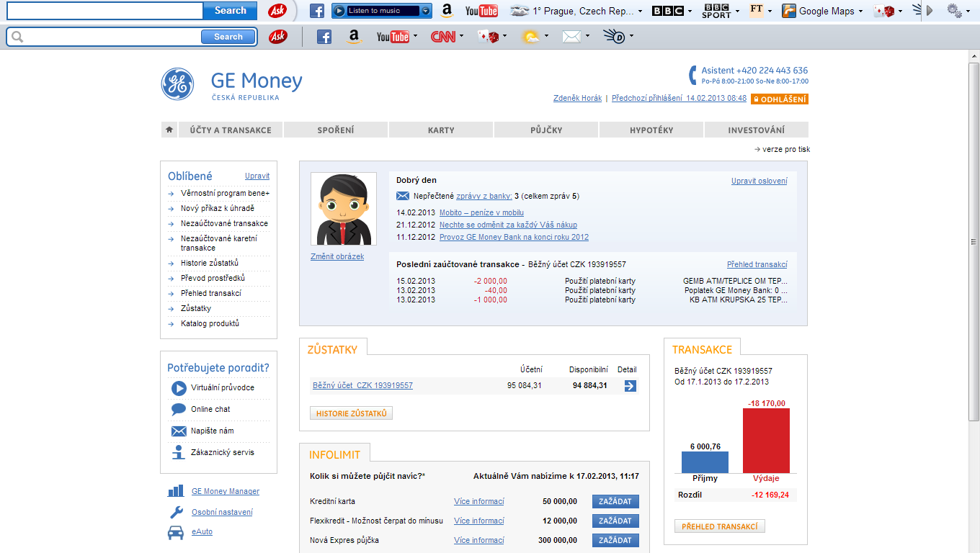Click the Ask logo in the top toolbar
The image size is (980, 553).
pos(277,11)
